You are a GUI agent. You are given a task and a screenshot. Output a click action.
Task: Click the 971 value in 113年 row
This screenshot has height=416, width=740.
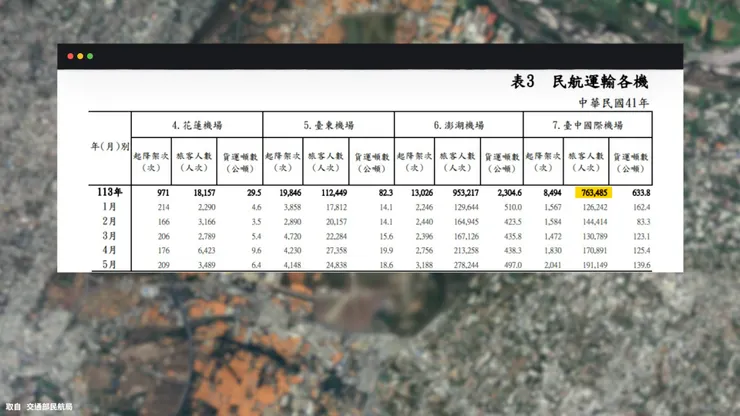(163, 193)
